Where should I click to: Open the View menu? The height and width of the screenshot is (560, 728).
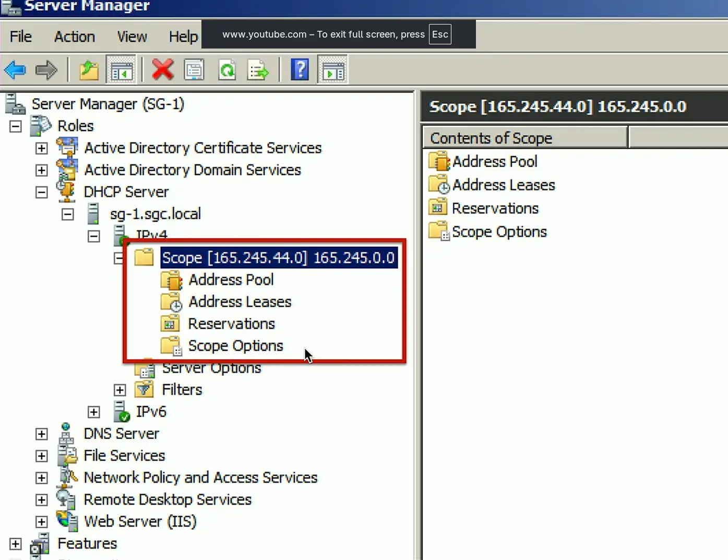(132, 37)
